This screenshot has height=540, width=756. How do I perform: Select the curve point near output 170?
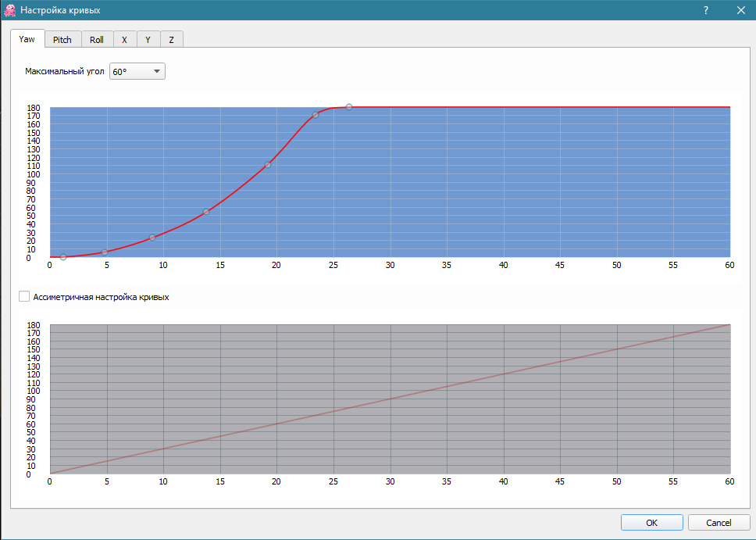[316, 115]
